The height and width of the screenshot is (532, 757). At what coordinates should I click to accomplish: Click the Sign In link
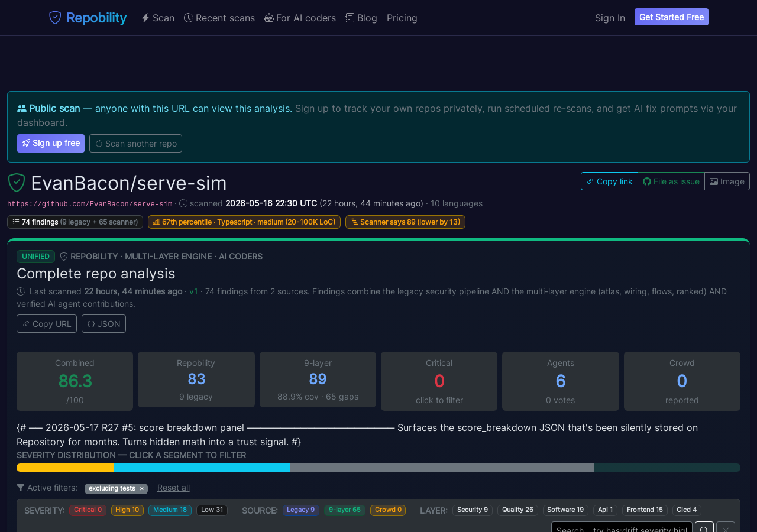point(610,18)
